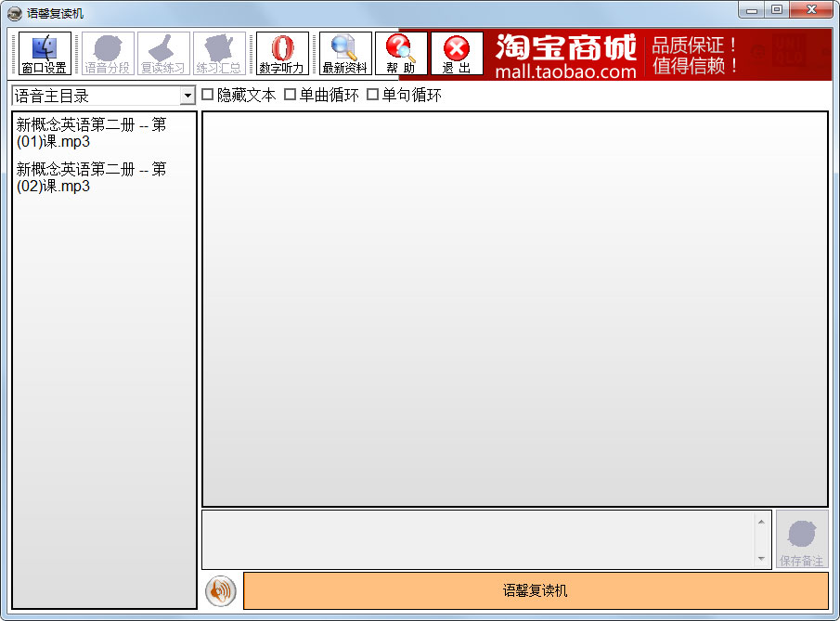The image size is (840, 621).
Task: Click the 最新资料 latest materials icon
Action: pos(343,53)
